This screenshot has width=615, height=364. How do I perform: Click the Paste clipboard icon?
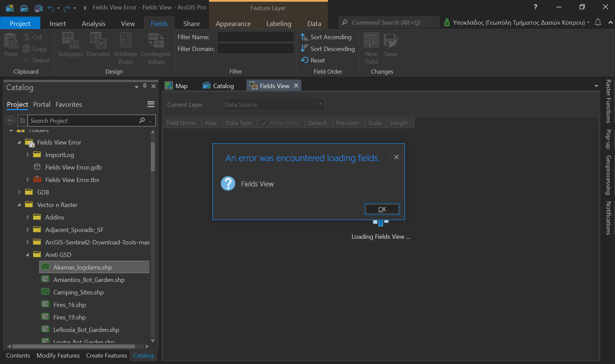click(x=11, y=41)
